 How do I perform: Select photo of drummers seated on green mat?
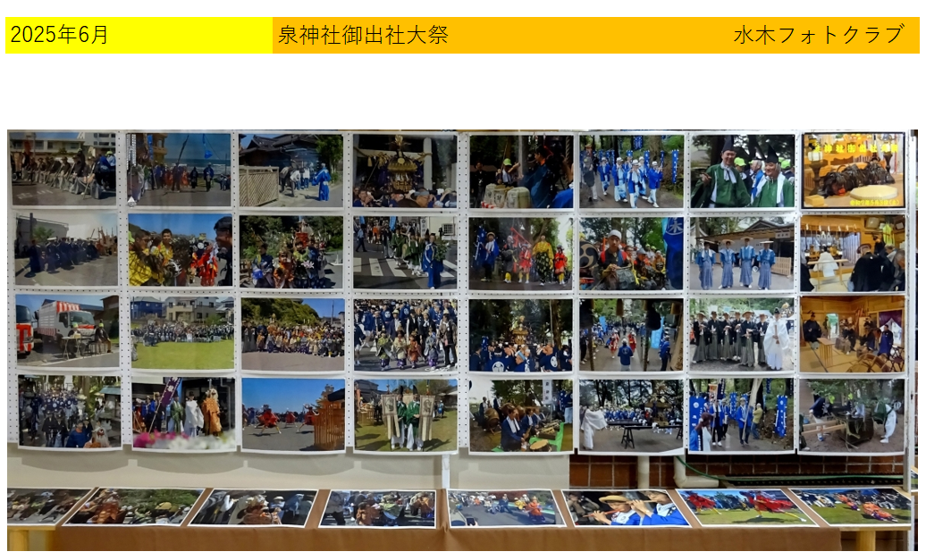click(x=521, y=415)
